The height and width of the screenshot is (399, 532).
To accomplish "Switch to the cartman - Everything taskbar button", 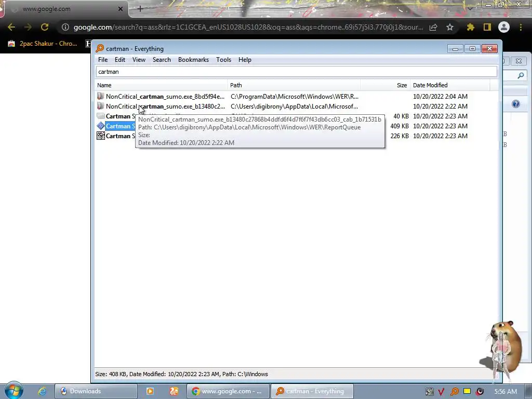I will click(312, 391).
